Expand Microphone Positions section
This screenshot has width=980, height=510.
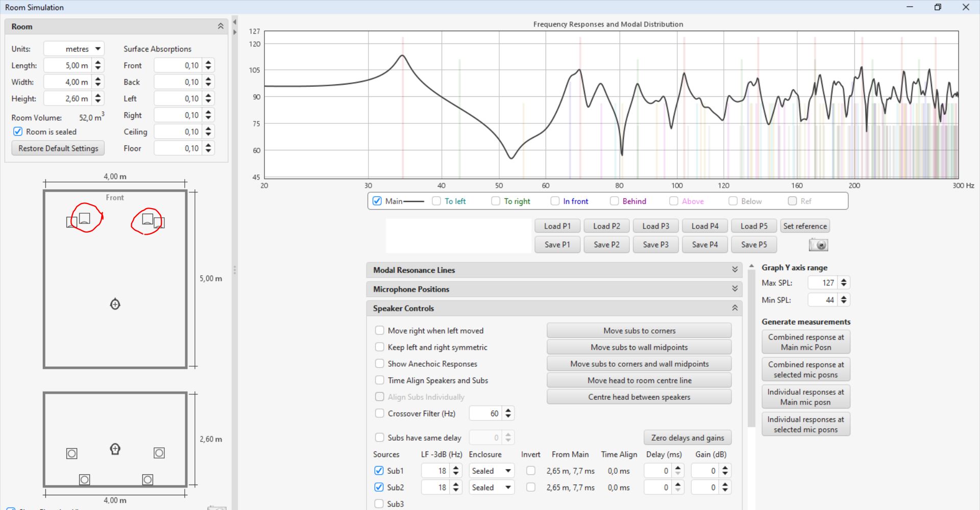[x=734, y=289]
